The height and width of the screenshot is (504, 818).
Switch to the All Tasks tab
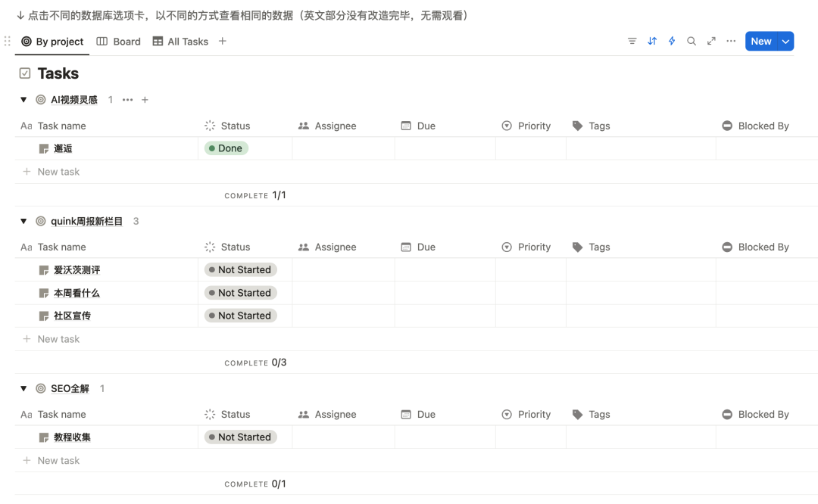click(180, 41)
